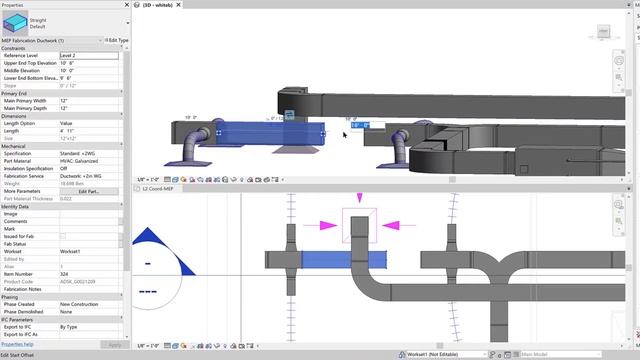Click the Properties panel vertical scrollbar
640x360 pixels.
tap(127, 161)
